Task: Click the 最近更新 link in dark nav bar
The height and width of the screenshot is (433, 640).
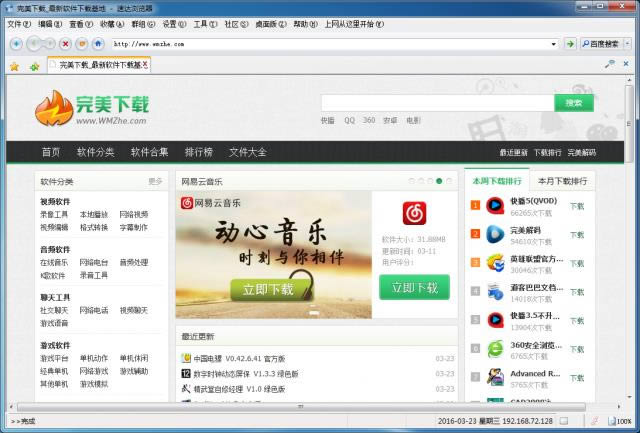Action: (513, 153)
